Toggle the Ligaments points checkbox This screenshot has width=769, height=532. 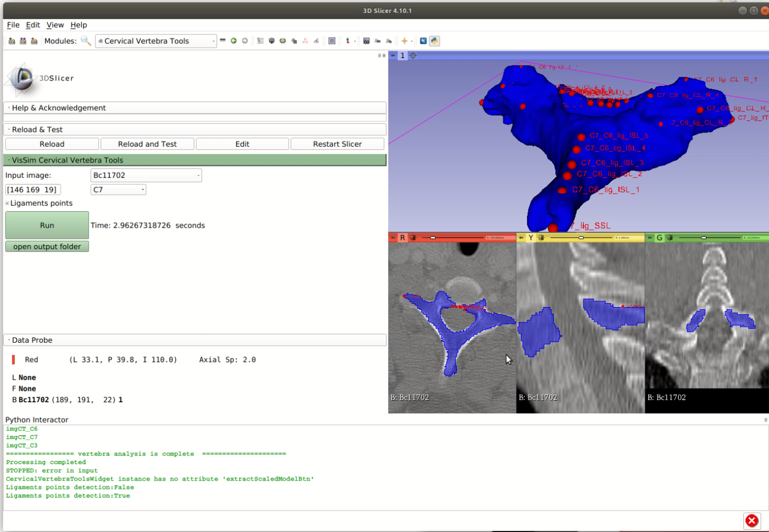pyautogui.click(x=8, y=204)
